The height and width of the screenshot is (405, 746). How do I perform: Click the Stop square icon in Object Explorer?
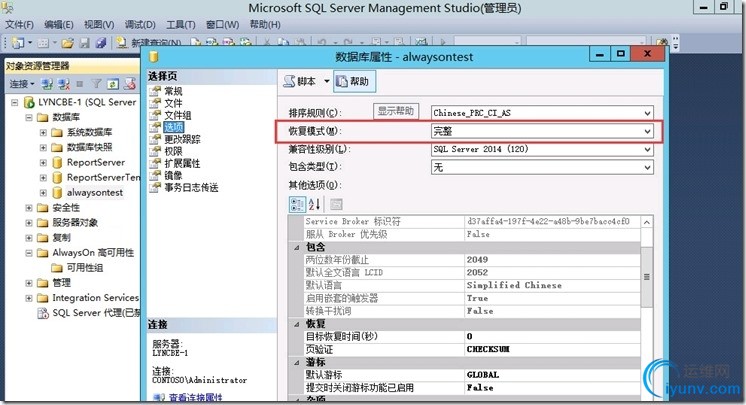click(79, 84)
